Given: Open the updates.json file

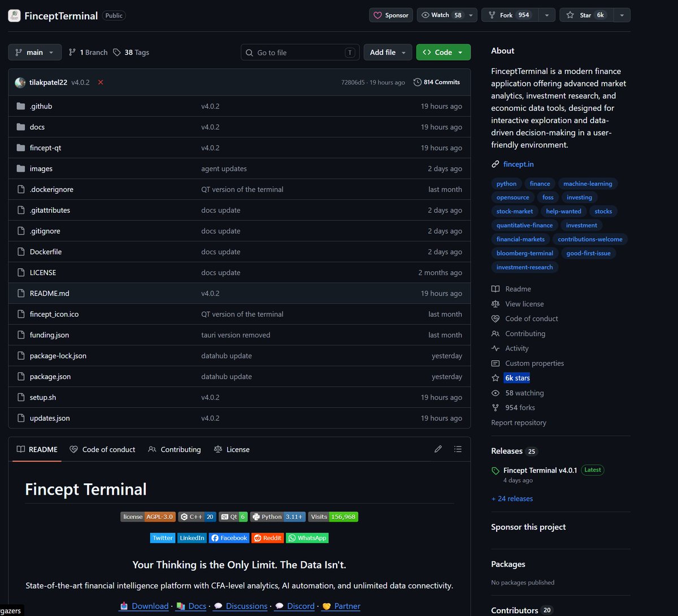Looking at the screenshot, I should [50, 418].
